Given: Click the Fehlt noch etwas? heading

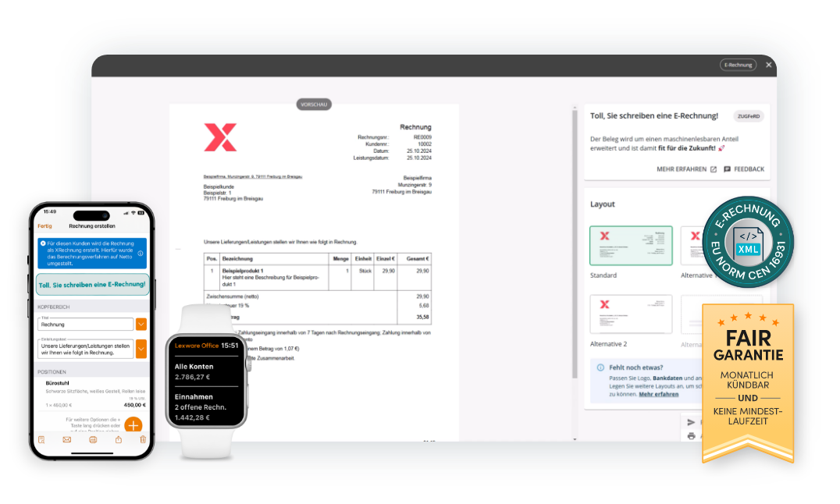Looking at the screenshot, I should tap(636, 367).
